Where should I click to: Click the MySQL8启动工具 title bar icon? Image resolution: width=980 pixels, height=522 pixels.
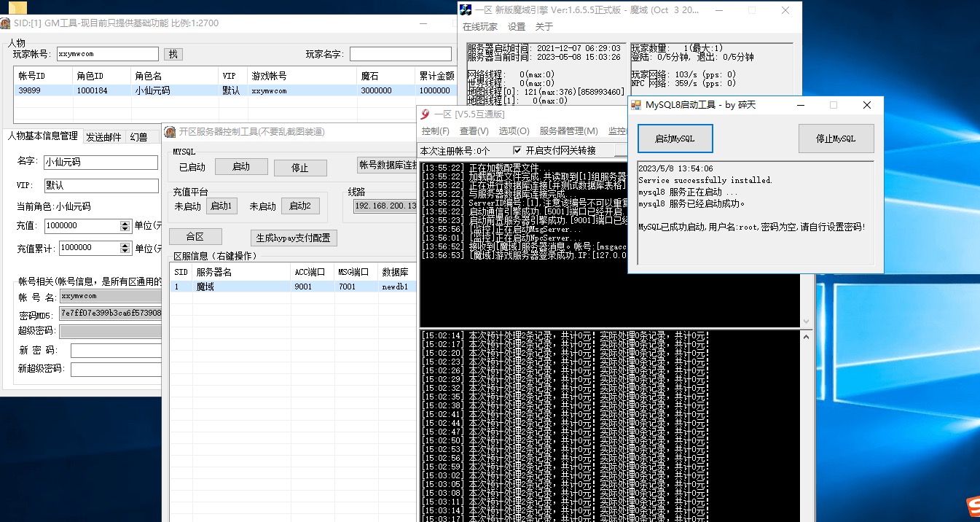click(635, 105)
